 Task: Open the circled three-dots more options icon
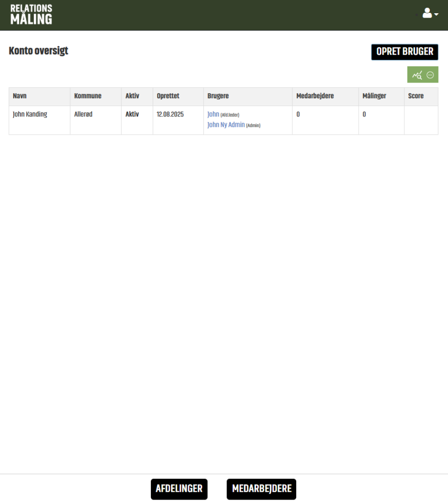point(430,75)
